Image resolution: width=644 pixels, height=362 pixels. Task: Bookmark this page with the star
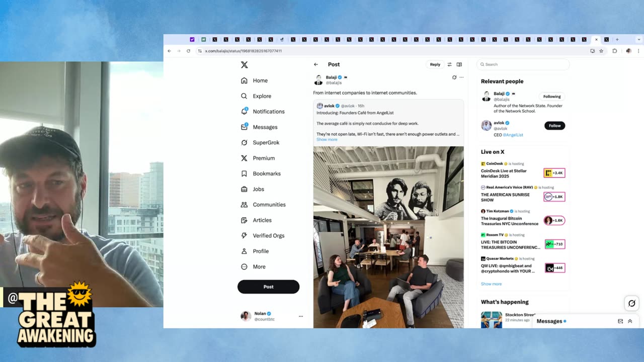pyautogui.click(x=601, y=51)
